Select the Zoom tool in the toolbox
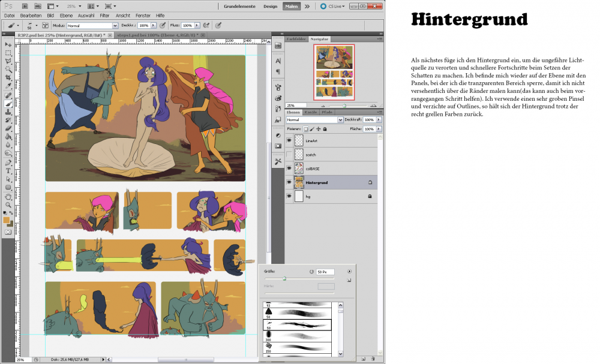Image resolution: width=600 pixels, height=364 pixels. (8, 205)
